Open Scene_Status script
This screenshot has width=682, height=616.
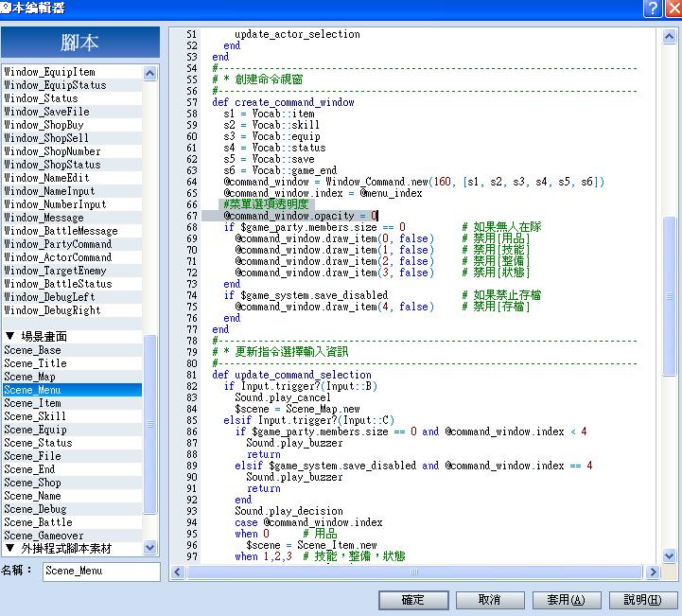[72, 443]
